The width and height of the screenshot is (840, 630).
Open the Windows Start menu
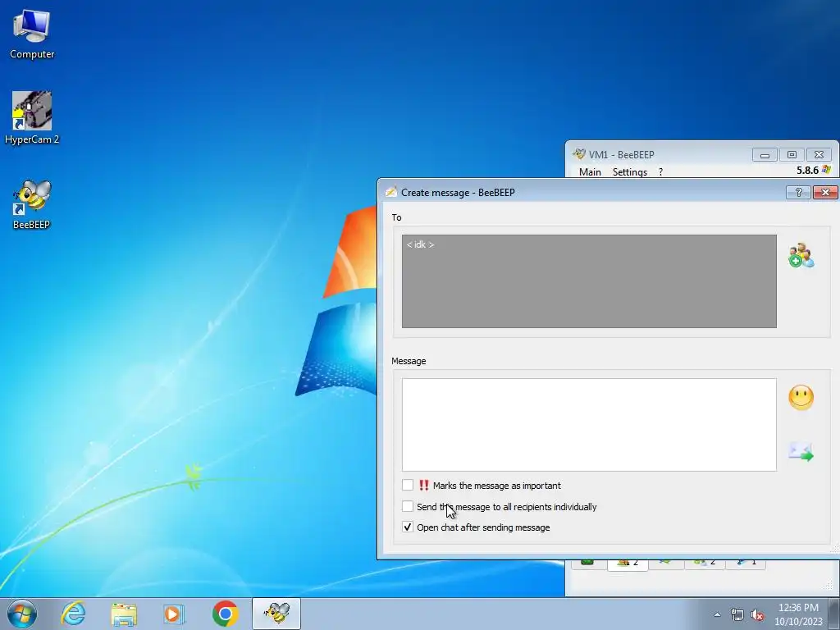(22, 614)
